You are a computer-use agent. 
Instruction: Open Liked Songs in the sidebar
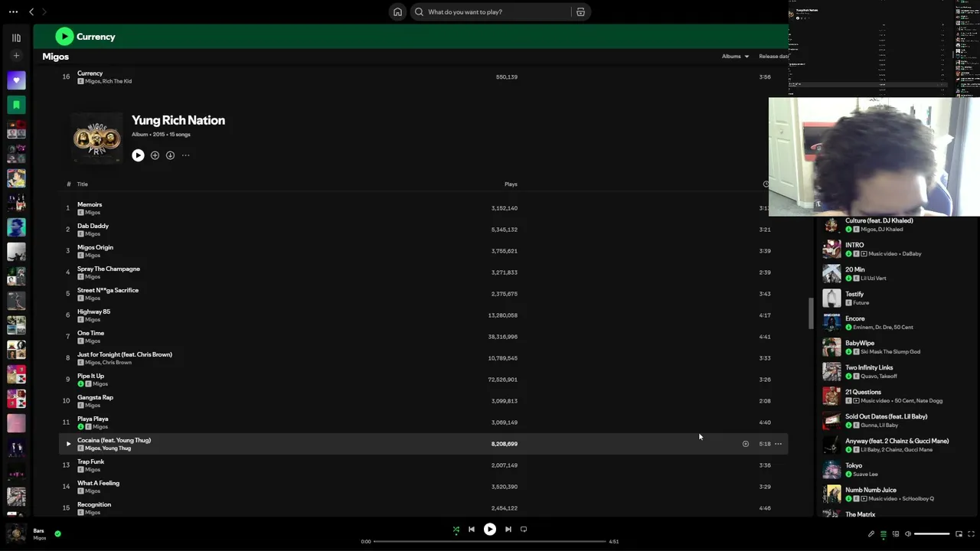pyautogui.click(x=16, y=80)
